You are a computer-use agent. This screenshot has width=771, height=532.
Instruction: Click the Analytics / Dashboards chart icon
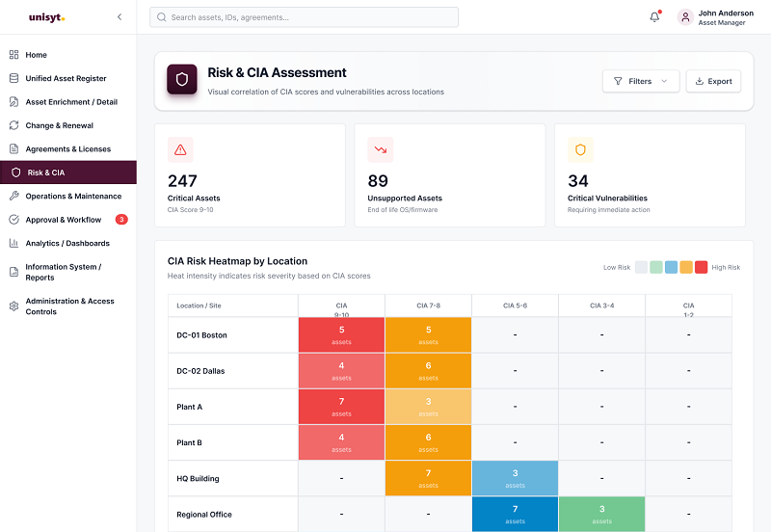(13, 244)
